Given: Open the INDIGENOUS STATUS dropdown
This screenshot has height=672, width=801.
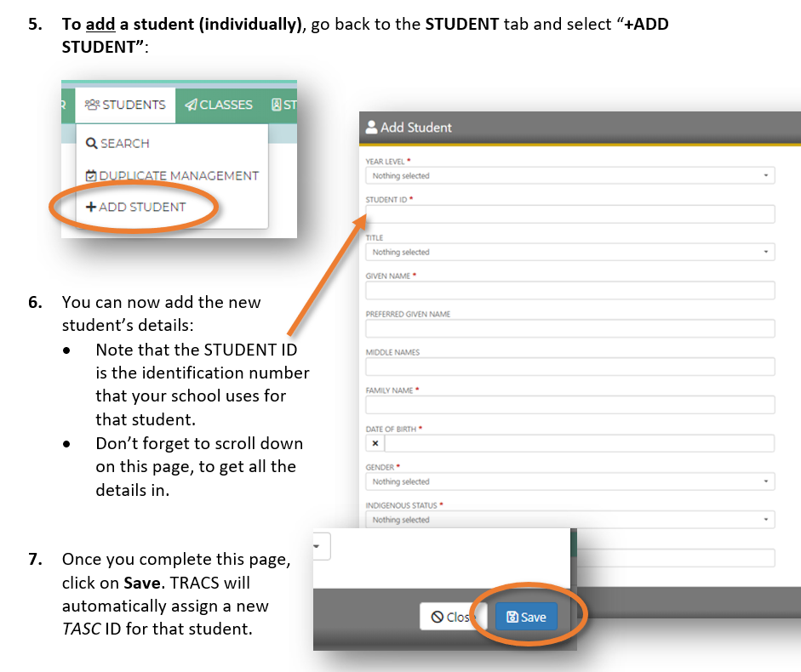Looking at the screenshot, I should pos(569,520).
